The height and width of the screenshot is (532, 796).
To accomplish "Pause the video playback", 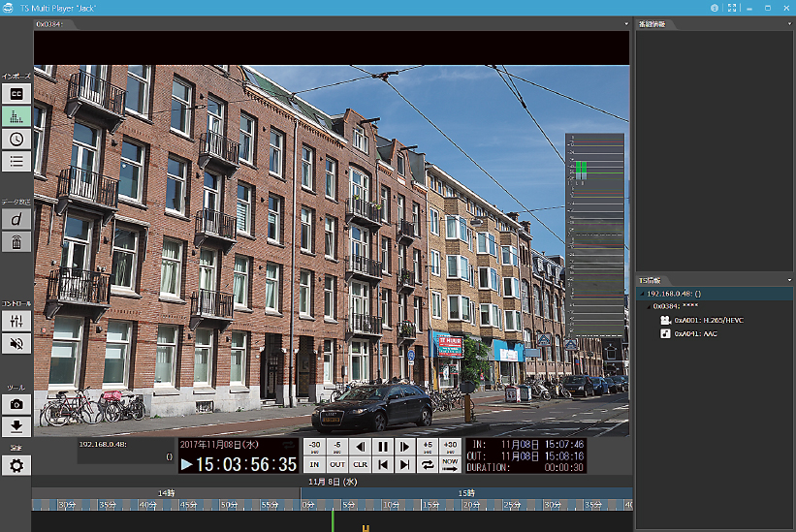I will pos(382,447).
